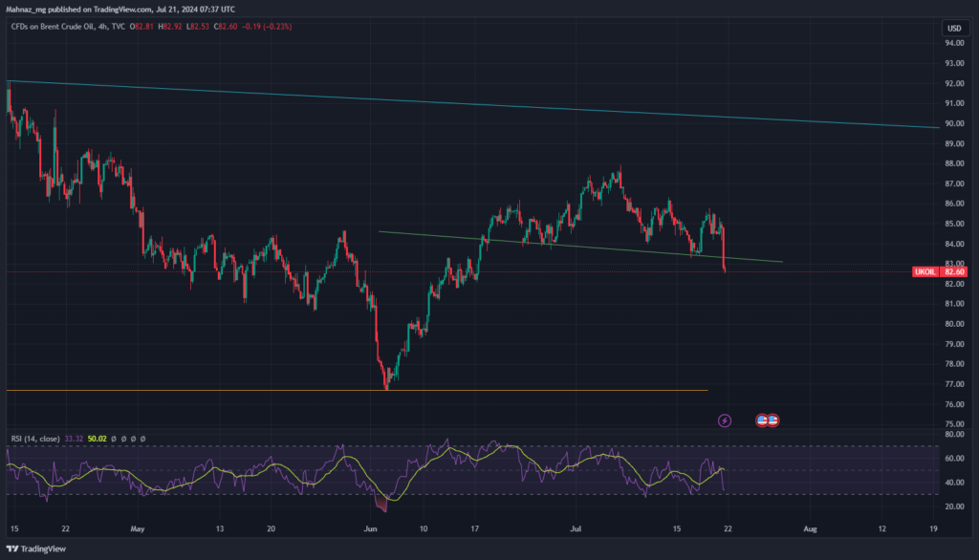Click the Aug date on time axis
The image size is (979, 560).
pos(810,528)
